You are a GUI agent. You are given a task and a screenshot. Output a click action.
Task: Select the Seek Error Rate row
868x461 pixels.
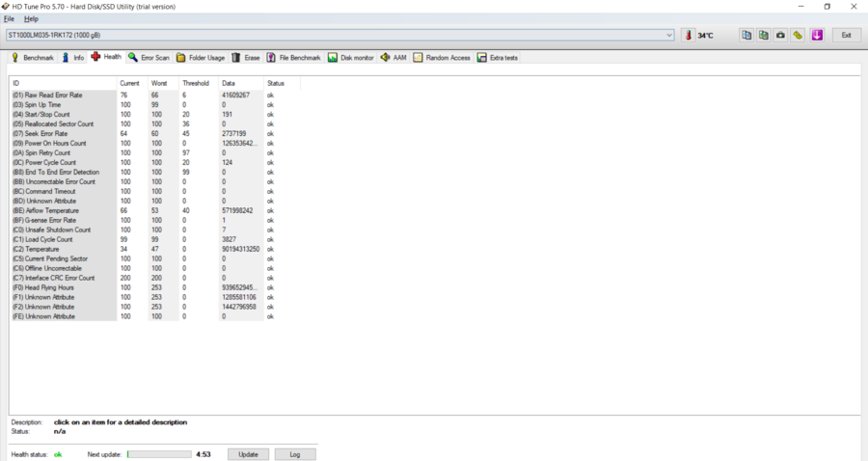pos(155,133)
